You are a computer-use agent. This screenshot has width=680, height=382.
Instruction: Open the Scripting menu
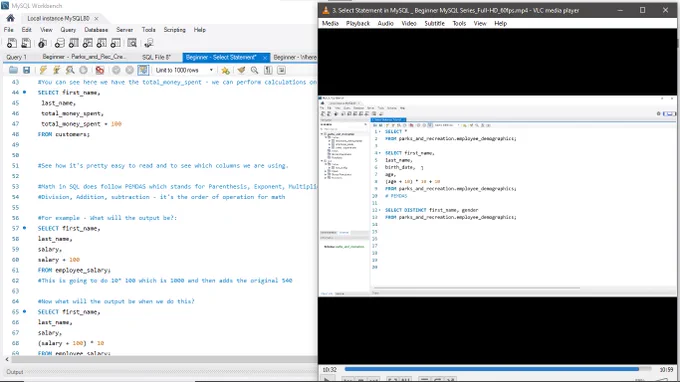(174, 29)
